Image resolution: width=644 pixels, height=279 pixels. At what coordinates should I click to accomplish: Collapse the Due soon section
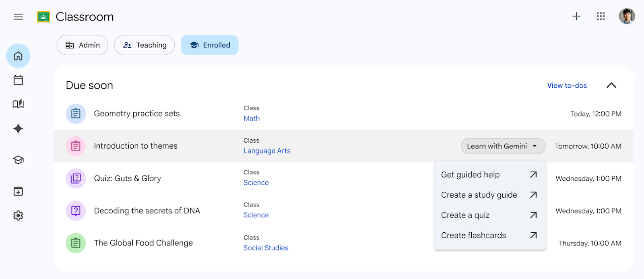tap(611, 85)
